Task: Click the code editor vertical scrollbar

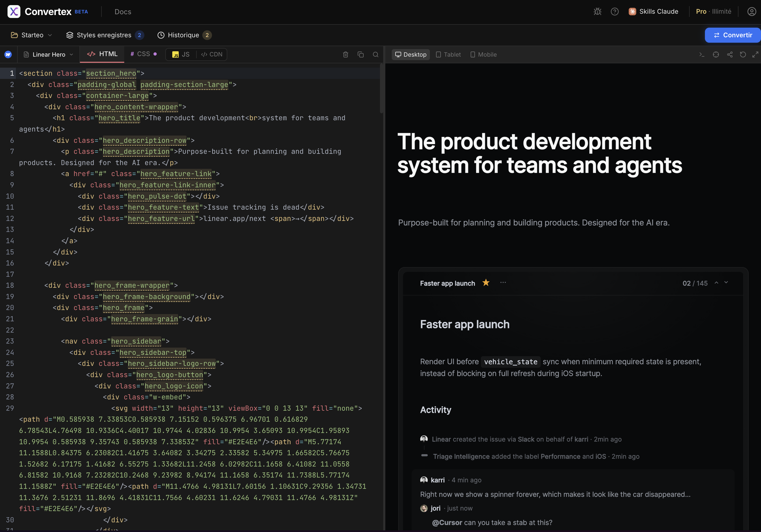Action: tap(382, 89)
